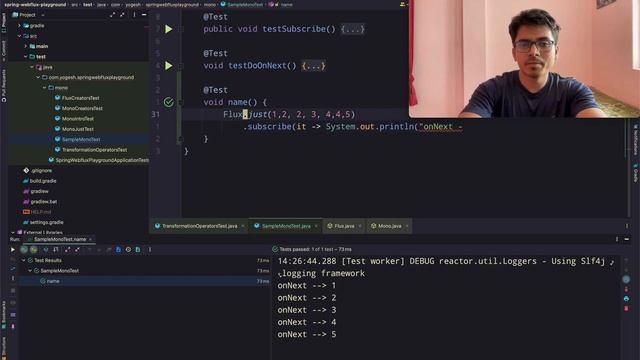Image resolution: width=640 pixels, height=360 pixels.
Task: Close the SampleMonoTest.name run tab
Action: (x=90, y=240)
